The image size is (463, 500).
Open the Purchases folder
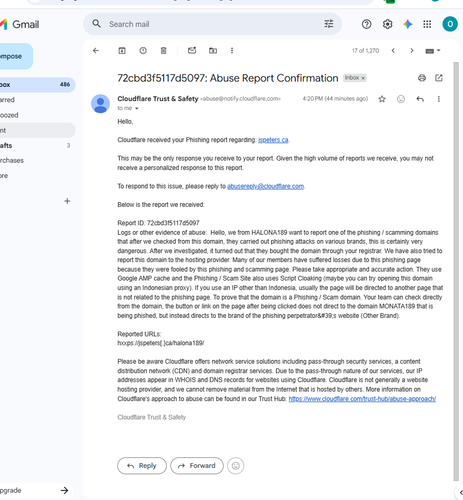tap(37, 160)
